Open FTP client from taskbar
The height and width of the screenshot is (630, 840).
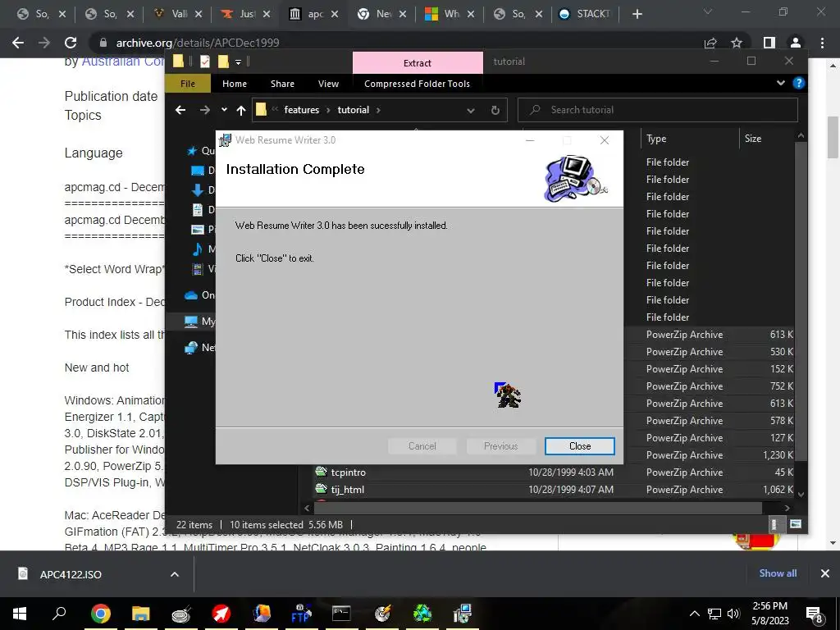(301, 614)
